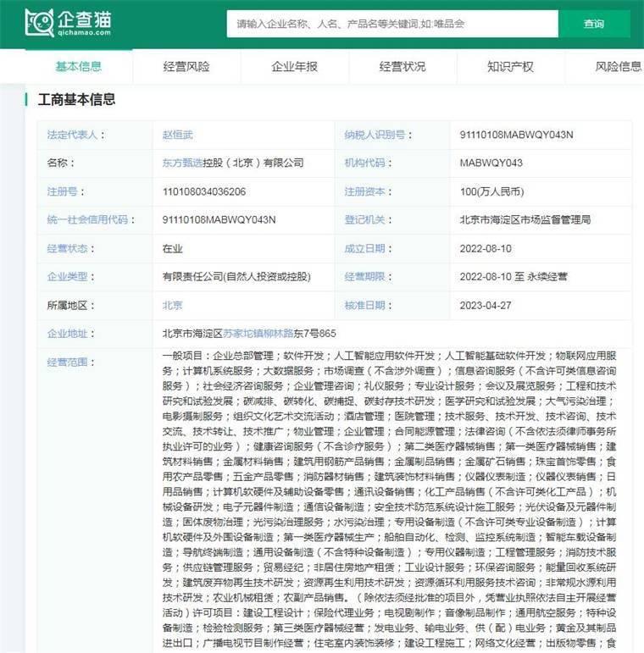This screenshot has height=653, width=644.
Task: Click the 东方甄选 company name link
Action: (x=182, y=163)
